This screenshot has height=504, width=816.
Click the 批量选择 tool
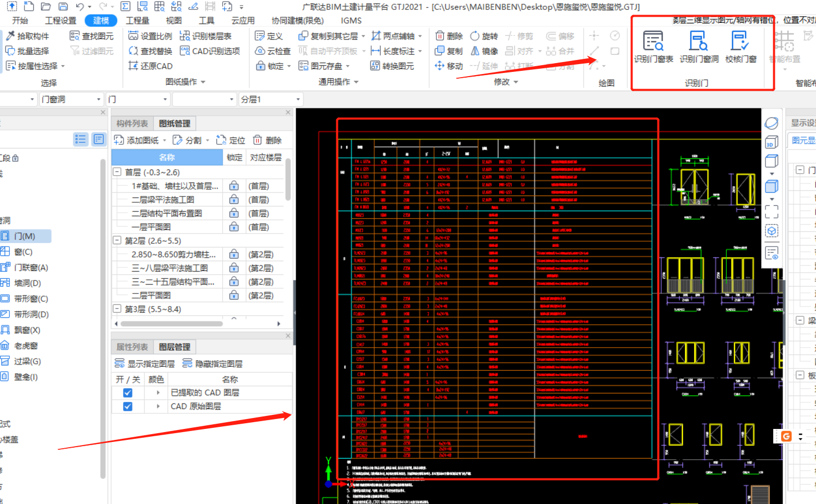pyautogui.click(x=28, y=51)
